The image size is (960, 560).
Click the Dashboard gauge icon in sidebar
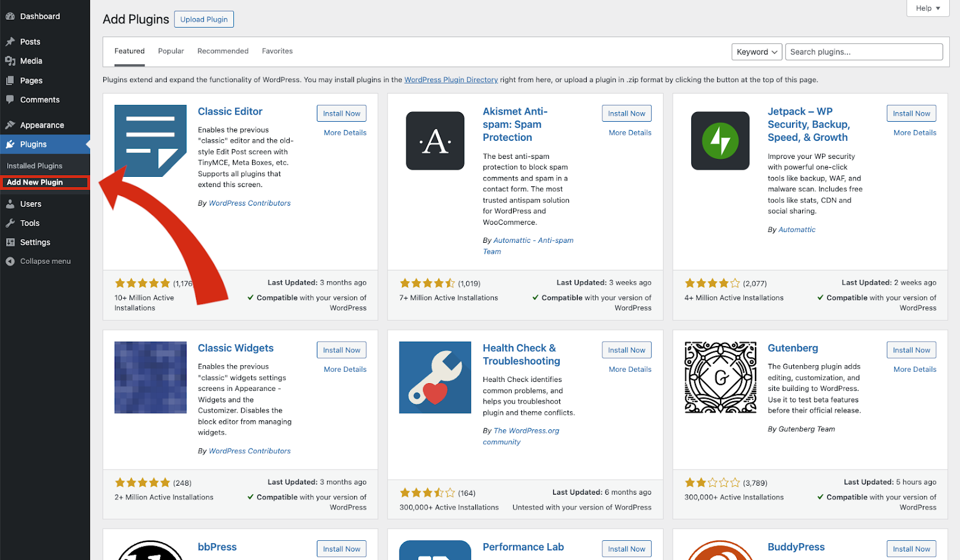pos(10,16)
